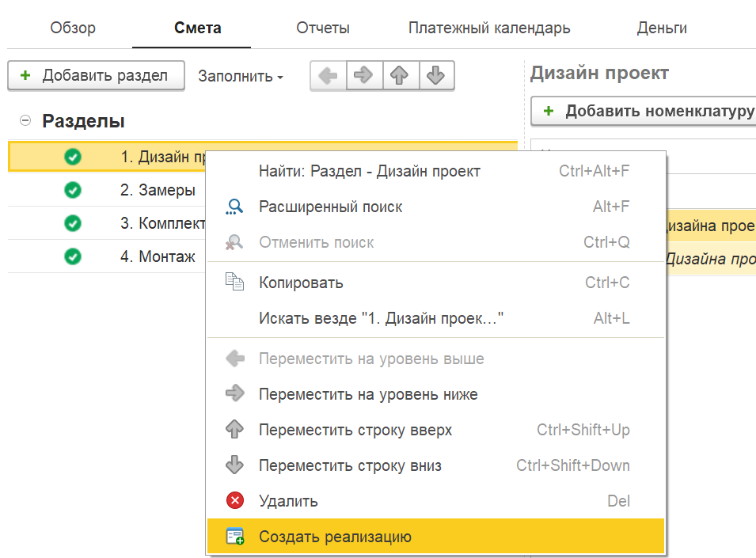Click Добавить номенклатуру button
This screenshot has height=558, width=756.
click(x=644, y=112)
